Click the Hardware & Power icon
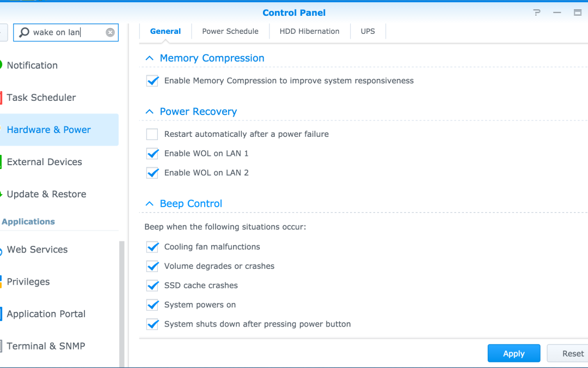Screen dimensions: 588x368 coord(2,130)
